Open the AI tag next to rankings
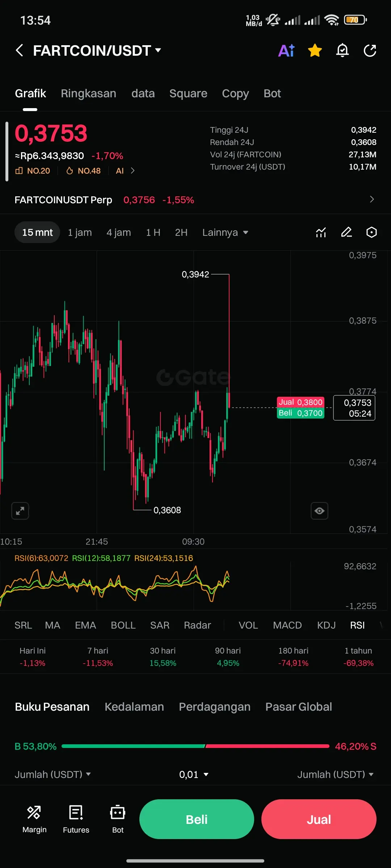The image size is (391, 868). click(120, 171)
